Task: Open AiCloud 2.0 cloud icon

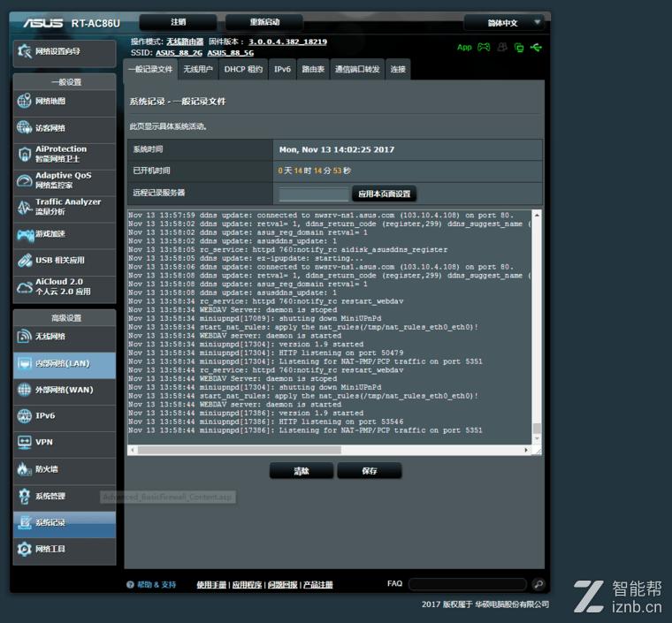Action: [x=24, y=287]
